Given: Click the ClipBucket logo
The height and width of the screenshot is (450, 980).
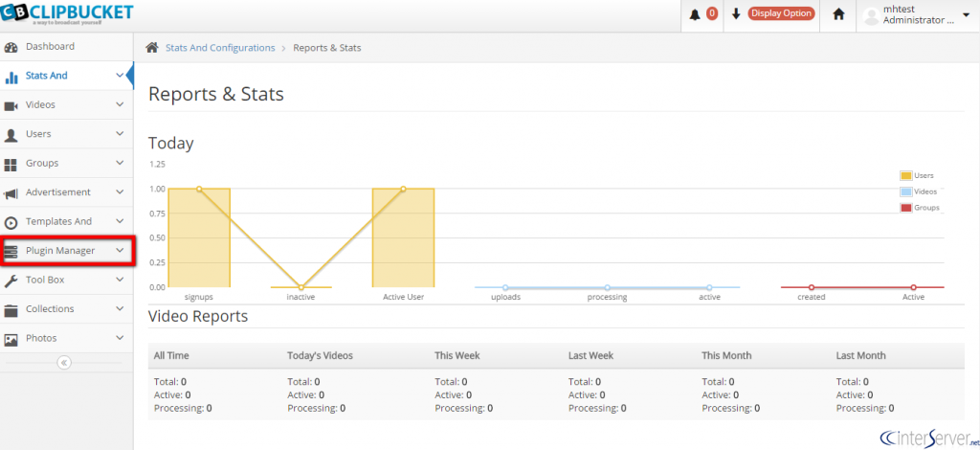Looking at the screenshot, I should (67, 13).
